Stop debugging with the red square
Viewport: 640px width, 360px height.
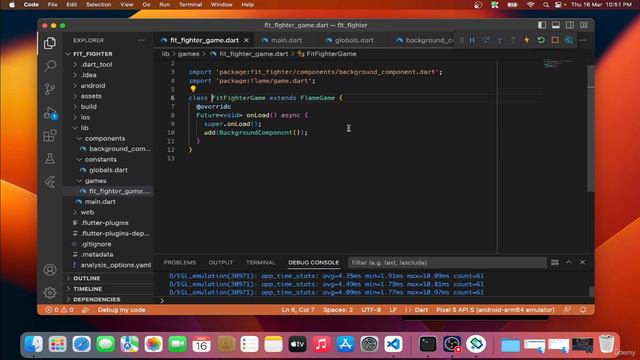[x=555, y=40]
